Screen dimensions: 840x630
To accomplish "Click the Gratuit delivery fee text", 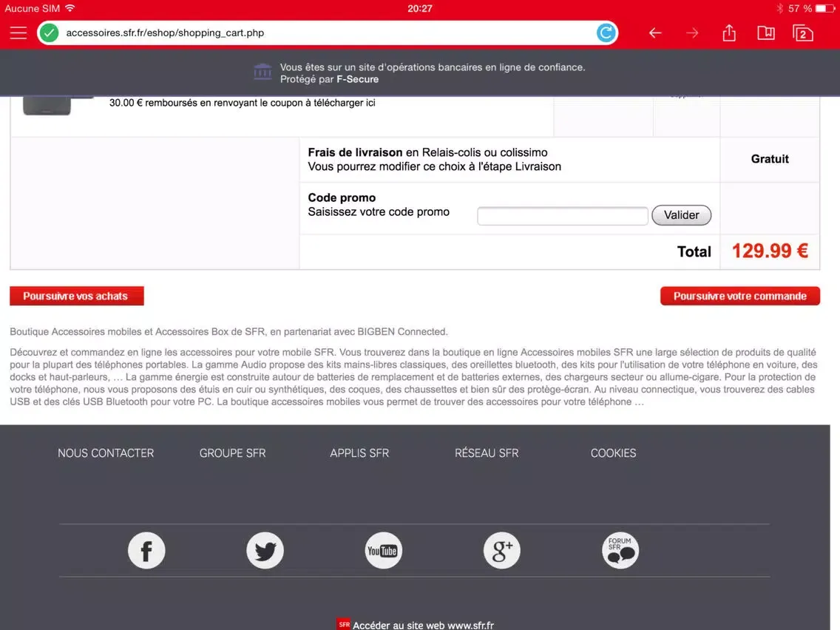I will tap(770, 159).
